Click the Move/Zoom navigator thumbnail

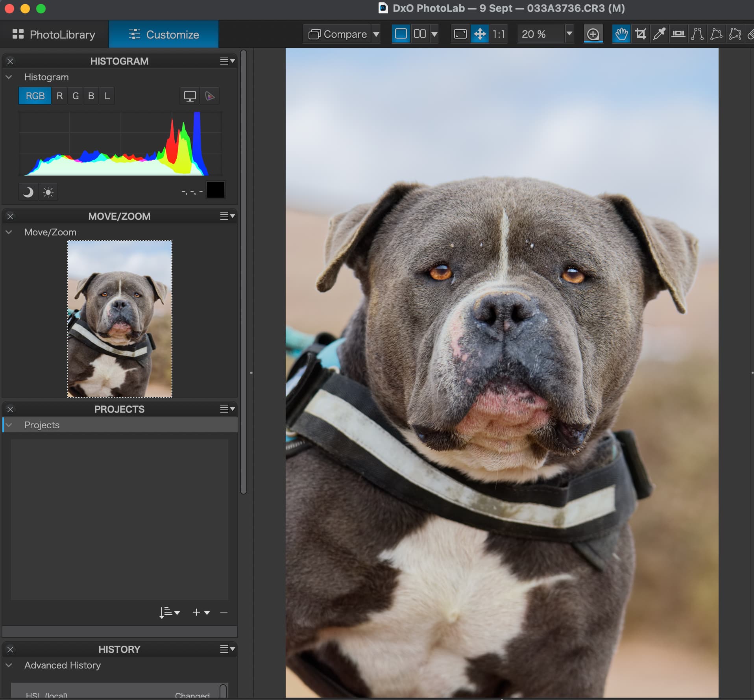120,319
